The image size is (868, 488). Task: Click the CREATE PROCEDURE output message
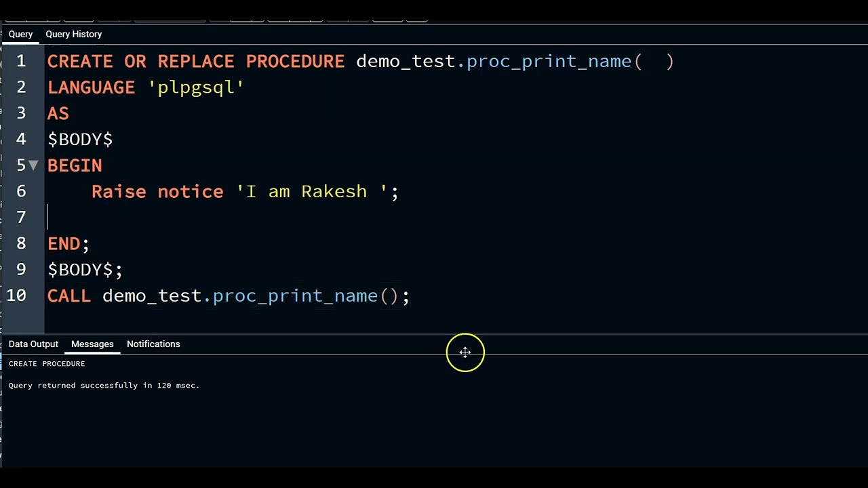[x=47, y=364]
